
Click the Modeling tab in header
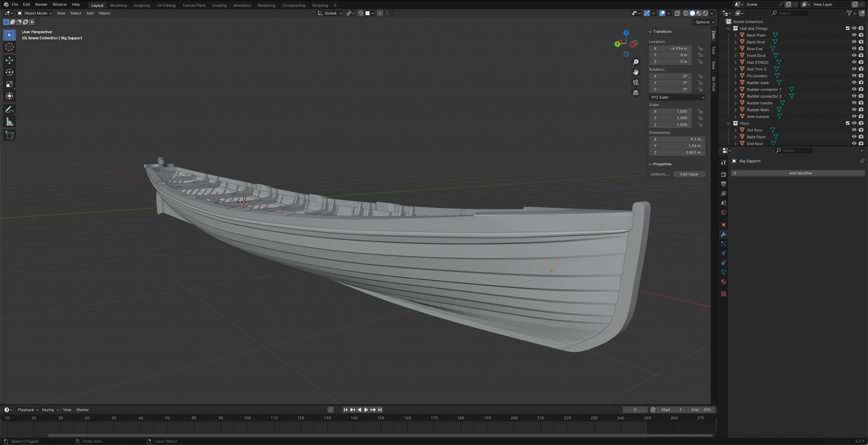coord(118,4)
